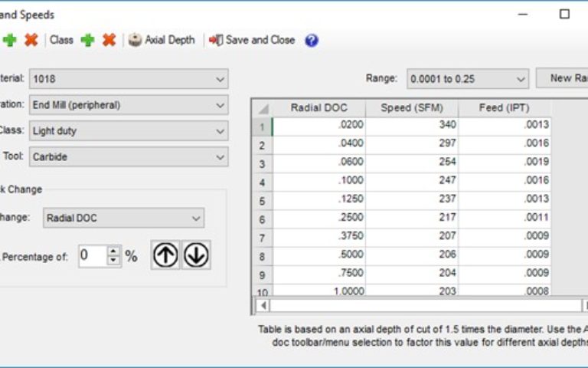Image resolution: width=588 pixels, height=368 pixels.
Task: Click the up arrow circle button
Action: [165, 255]
